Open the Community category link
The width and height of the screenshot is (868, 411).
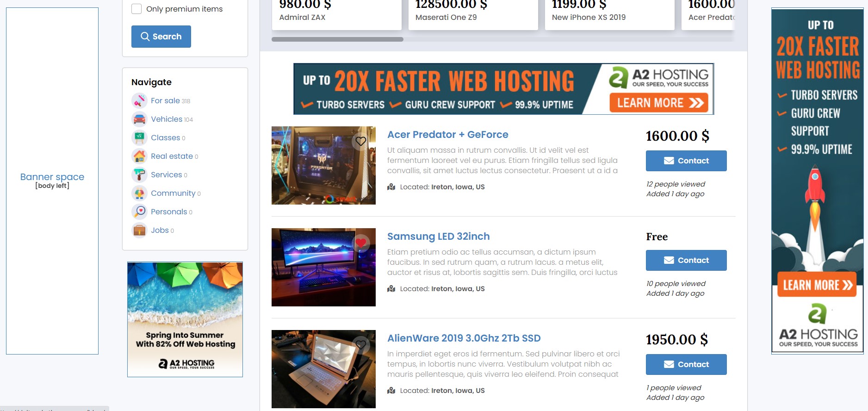point(173,193)
